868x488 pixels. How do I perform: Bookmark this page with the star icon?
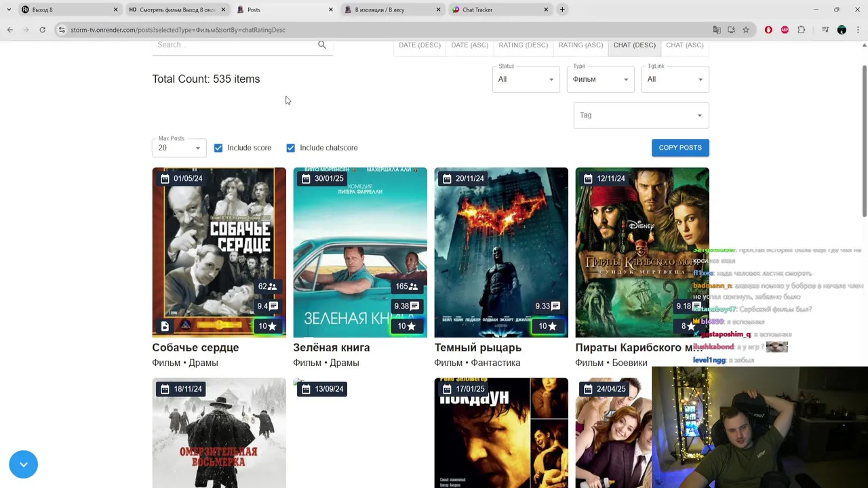point(746,30)
